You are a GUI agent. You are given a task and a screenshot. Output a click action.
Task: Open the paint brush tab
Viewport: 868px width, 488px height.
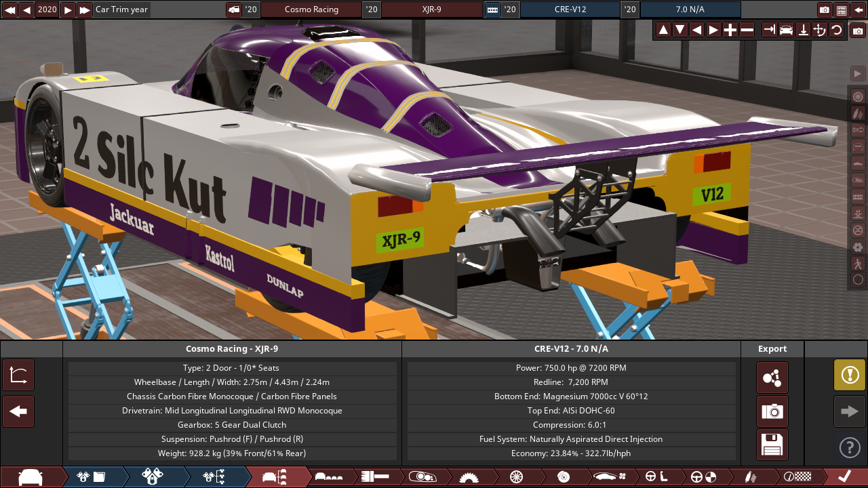pos(376,476)
